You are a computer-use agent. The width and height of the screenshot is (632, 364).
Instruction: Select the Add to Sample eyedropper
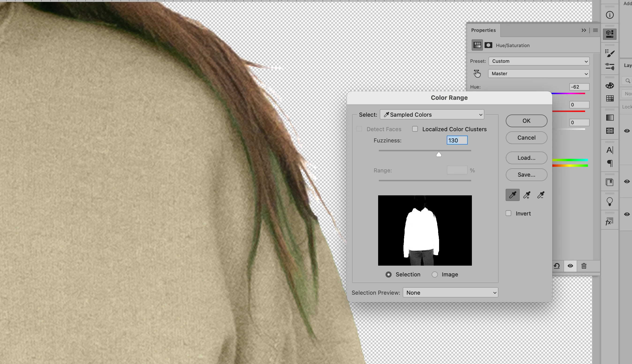(527, 195)
